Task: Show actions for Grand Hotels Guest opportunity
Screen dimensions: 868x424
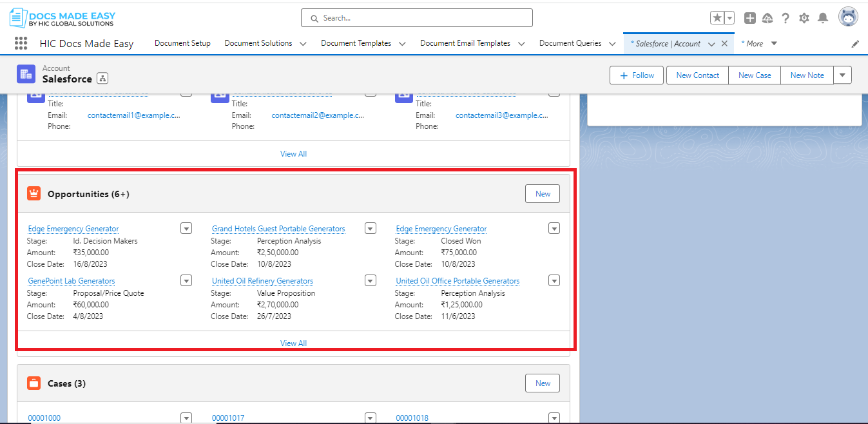Action: point(371,228)
